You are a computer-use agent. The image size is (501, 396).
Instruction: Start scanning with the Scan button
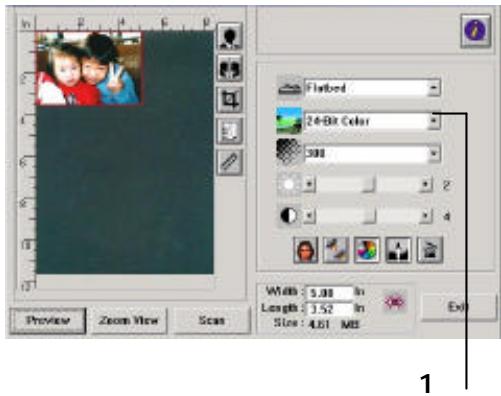tap(211, 321)
